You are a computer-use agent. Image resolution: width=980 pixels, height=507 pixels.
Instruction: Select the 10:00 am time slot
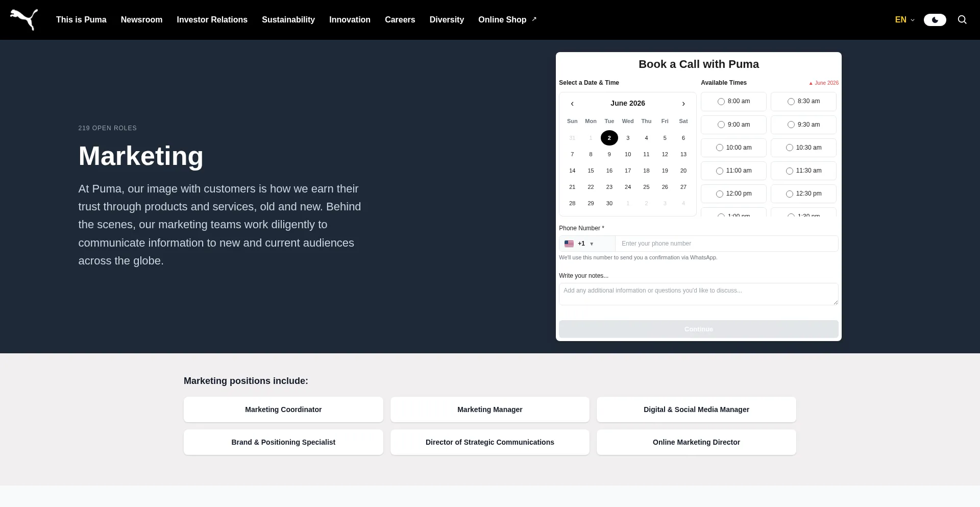[x=733, y=148]
